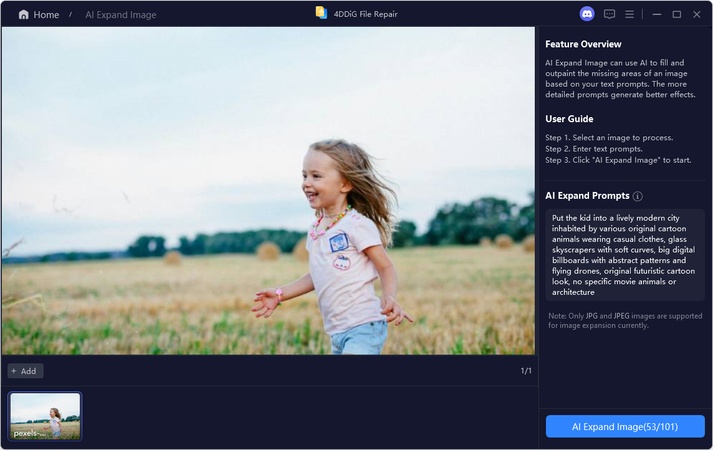
Task: Click the 1/1 image counter
Action: click(x=526, y=371)
